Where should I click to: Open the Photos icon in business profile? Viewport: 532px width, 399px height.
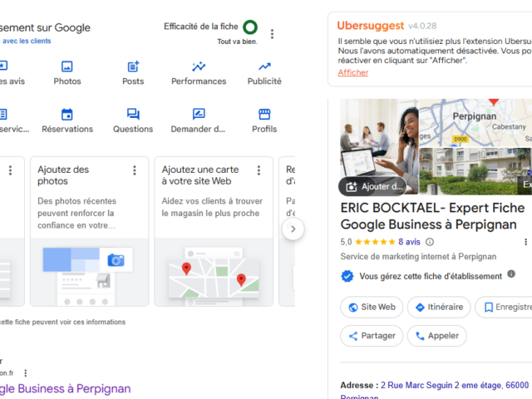click(67, 67)
